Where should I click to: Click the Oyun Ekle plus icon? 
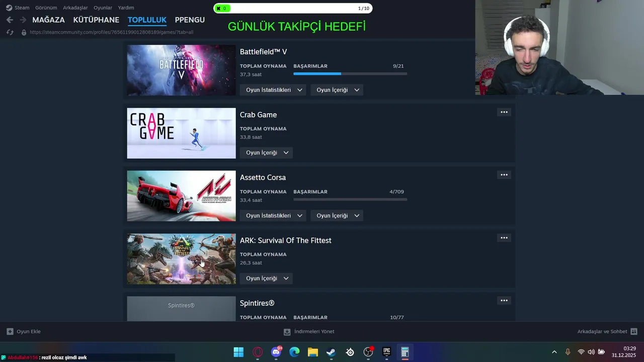pyautogui.click(x=10, y=331)
